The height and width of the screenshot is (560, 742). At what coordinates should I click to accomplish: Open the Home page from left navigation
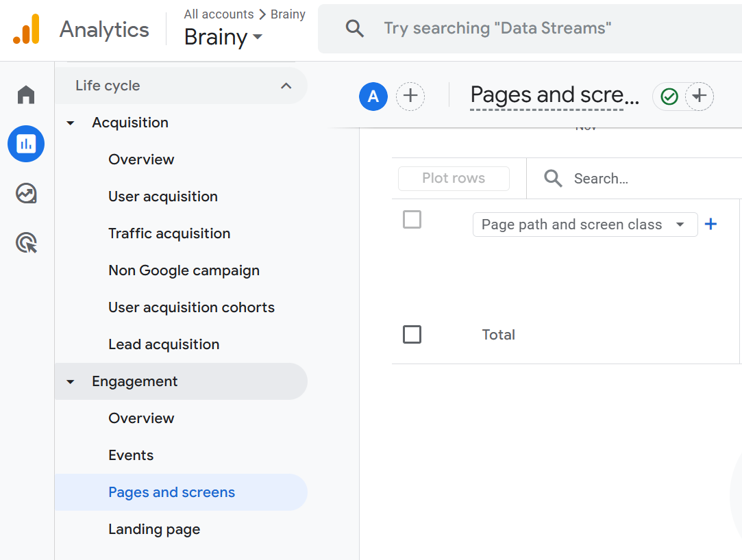[25, 94]
